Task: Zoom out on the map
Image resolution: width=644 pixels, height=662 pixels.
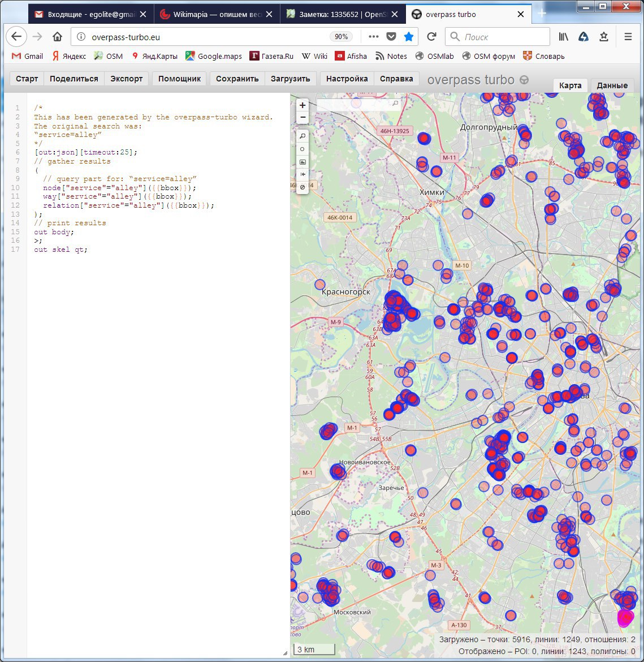Action: coord(302,118)
